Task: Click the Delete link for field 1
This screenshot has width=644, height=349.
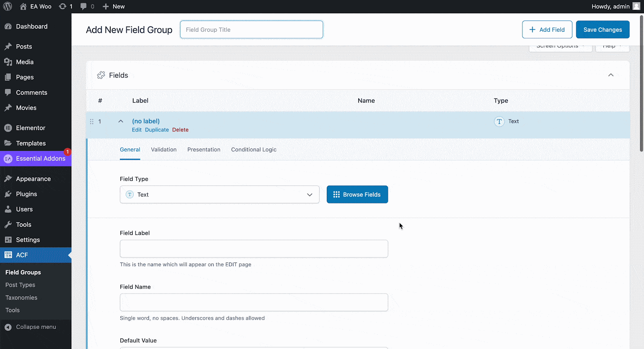Action: click(x=180, y=130)
